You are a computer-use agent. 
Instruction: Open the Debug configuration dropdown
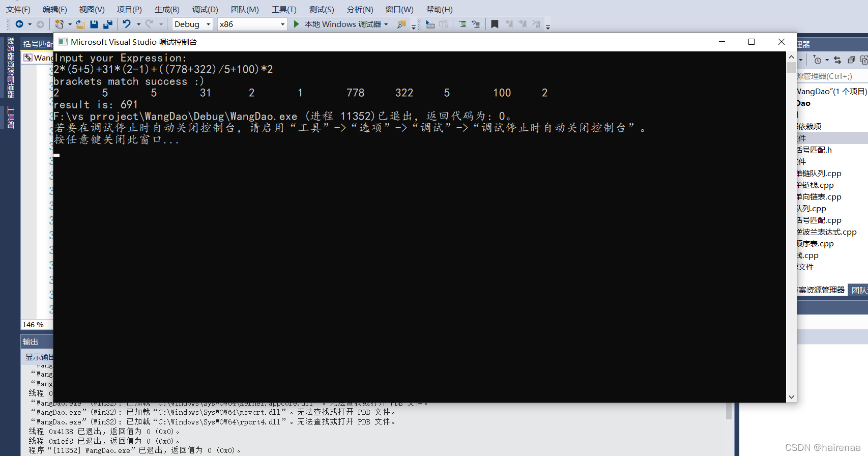[x=192, y=24]
